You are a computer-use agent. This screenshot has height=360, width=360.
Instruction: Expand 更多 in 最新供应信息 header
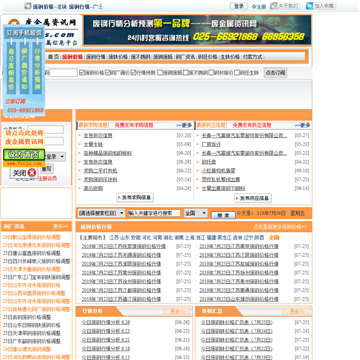point(302,125)
